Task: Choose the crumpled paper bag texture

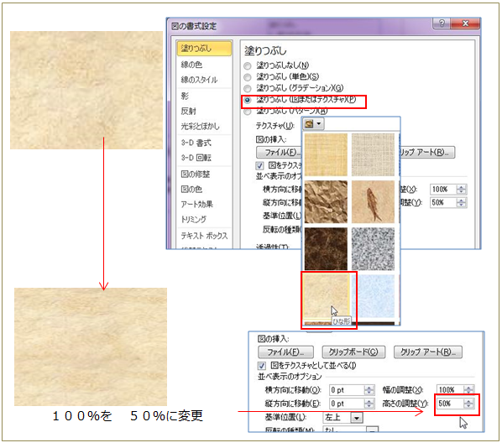Action: point(326,202)
